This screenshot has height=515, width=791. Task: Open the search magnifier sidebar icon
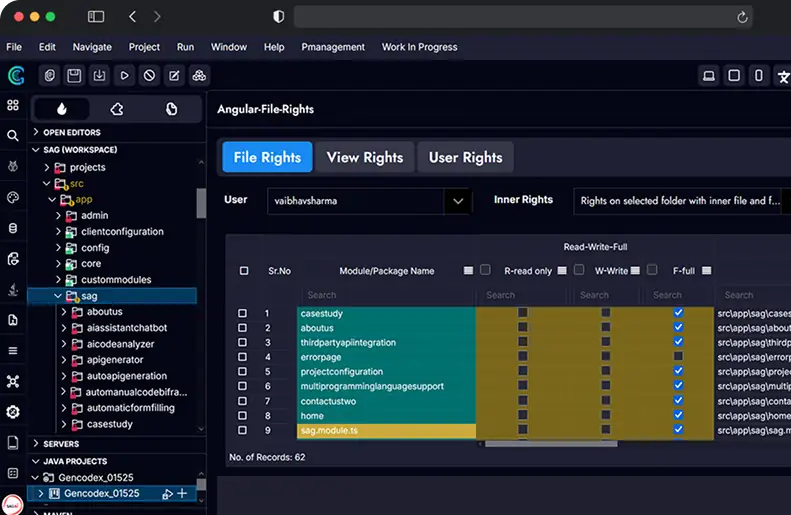(13, 135)
